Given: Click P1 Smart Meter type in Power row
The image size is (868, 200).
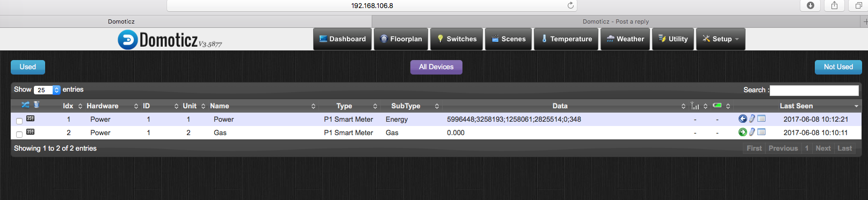Looking at the screenshot, I should [x=349, y=119].
